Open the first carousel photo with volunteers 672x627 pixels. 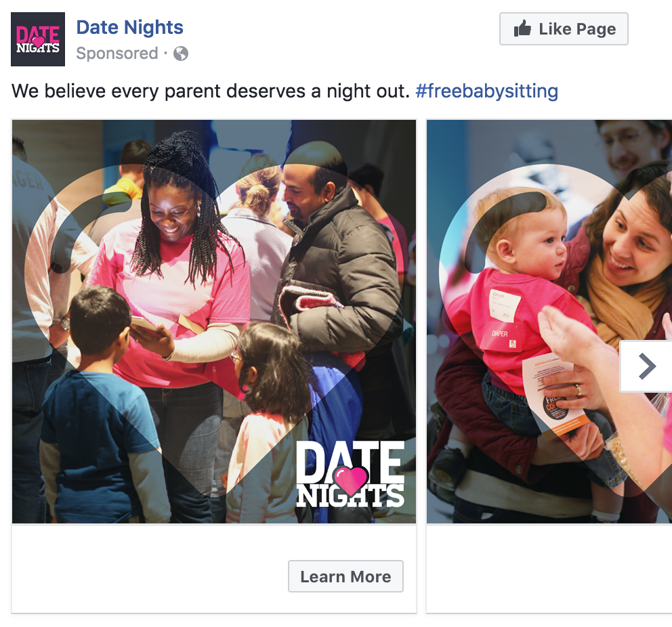coord(214,321)
